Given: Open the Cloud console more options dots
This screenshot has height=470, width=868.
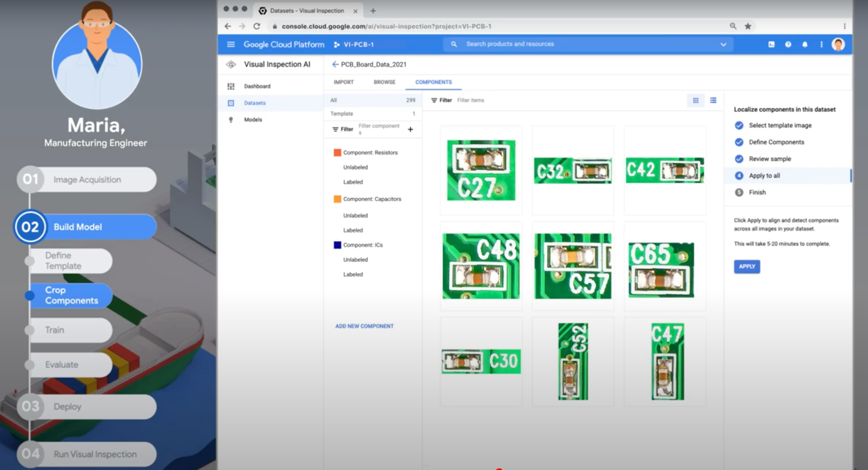Looking at the screenshot, I should pyautogui.click(x=821, y=44).
